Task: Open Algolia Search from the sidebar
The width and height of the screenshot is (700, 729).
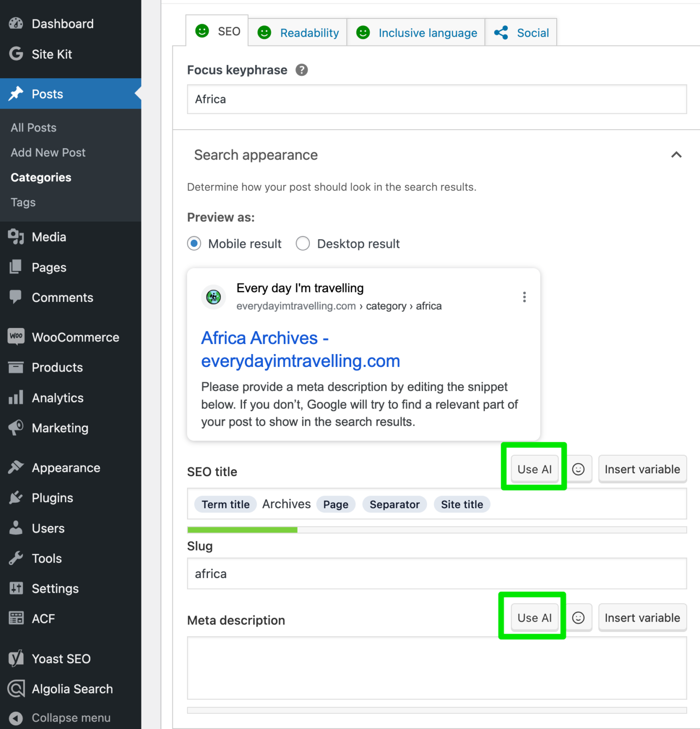Action: point(16,689)
